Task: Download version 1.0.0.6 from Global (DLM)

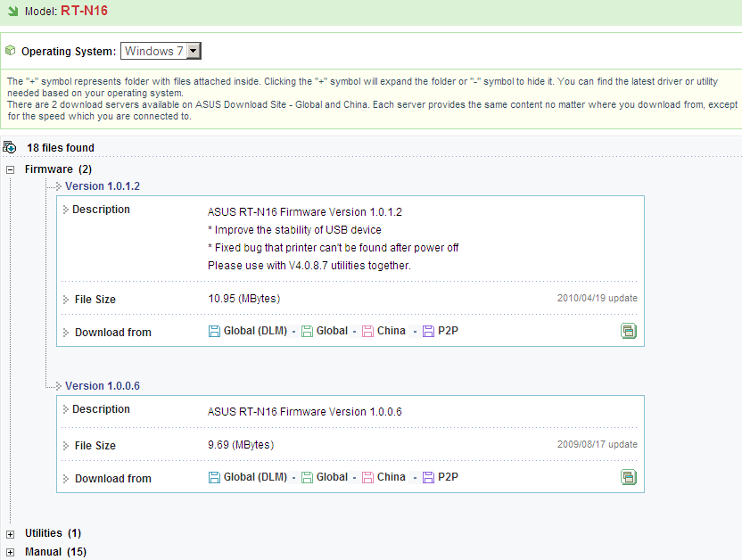Action: point(255,477)
